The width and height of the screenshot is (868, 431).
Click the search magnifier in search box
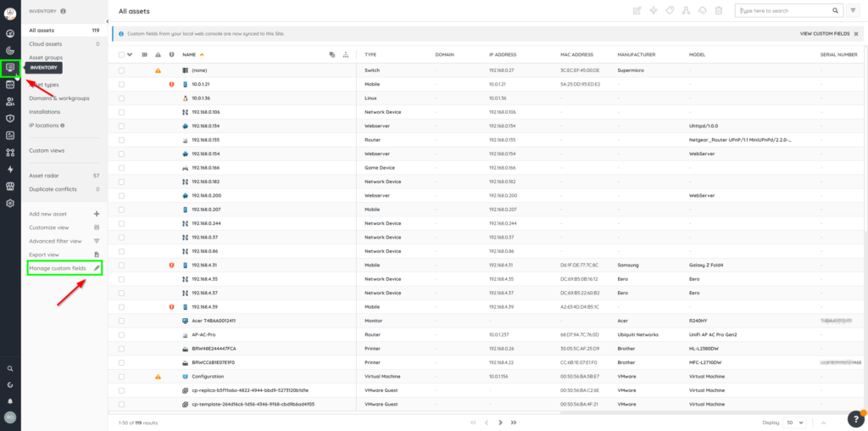click(x=835, y=10)
